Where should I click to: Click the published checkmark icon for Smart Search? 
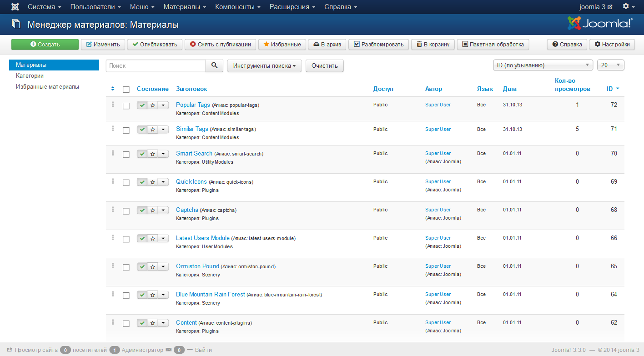[x=141, y=153]
